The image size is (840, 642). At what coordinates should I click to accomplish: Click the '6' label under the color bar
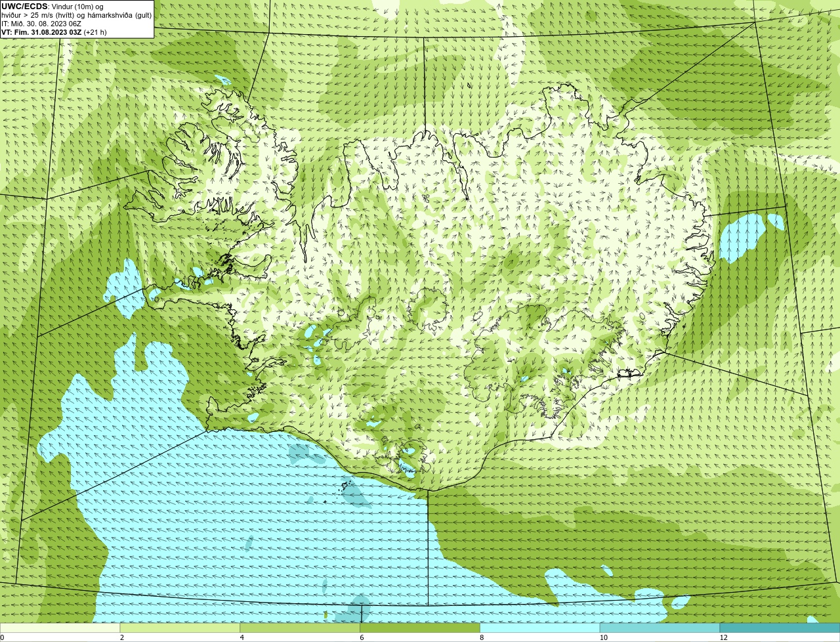point(362,637)
